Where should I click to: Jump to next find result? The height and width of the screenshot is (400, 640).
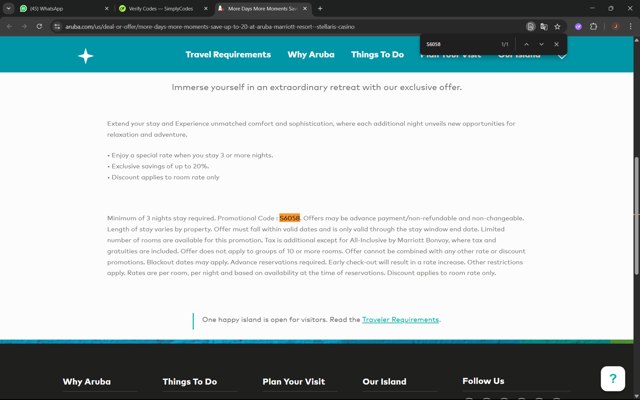(541, 44)
